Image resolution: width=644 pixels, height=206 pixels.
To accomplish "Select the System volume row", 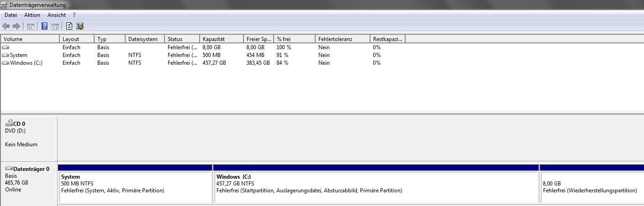I will pyautogui.click(x=203, y=55).
